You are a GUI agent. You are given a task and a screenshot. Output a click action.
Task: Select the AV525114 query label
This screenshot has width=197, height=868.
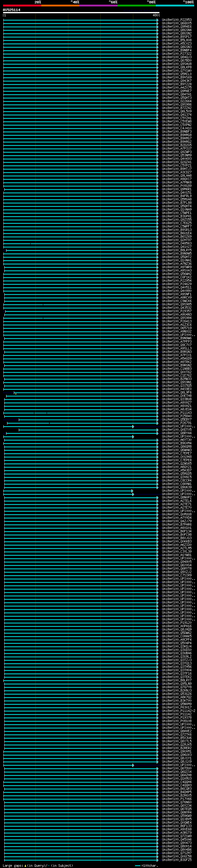(11, 10)
